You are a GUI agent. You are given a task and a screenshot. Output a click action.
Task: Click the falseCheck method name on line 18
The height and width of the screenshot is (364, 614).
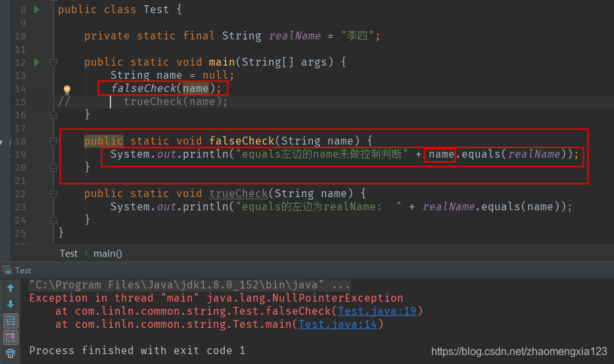(242, 141)
